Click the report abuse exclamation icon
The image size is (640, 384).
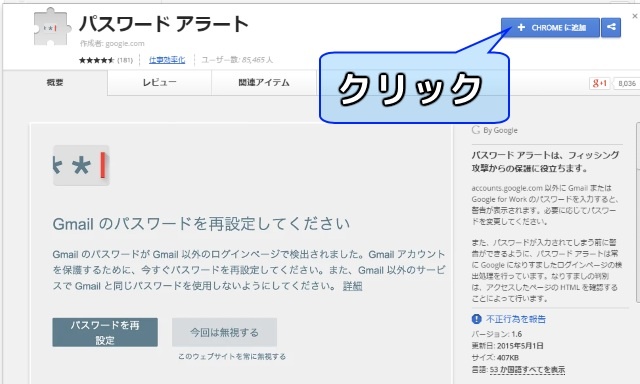(x=476, y=319)
